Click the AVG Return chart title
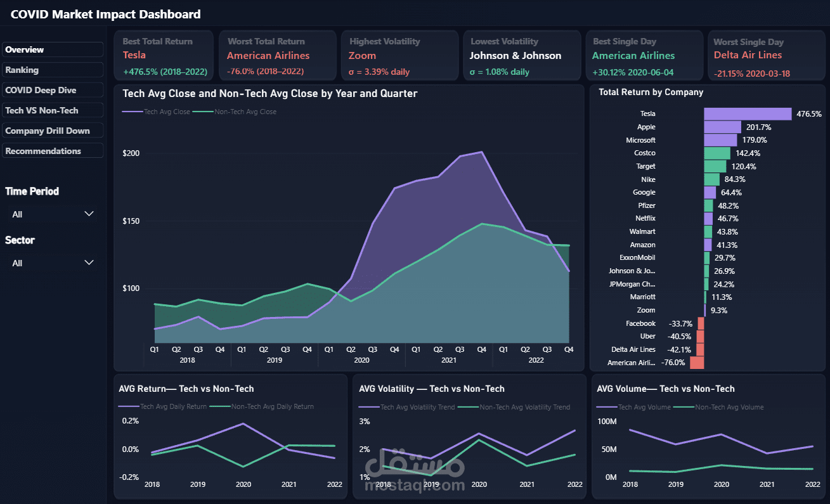Viewport: 830px width, 504px height. [x=186, y=389]
